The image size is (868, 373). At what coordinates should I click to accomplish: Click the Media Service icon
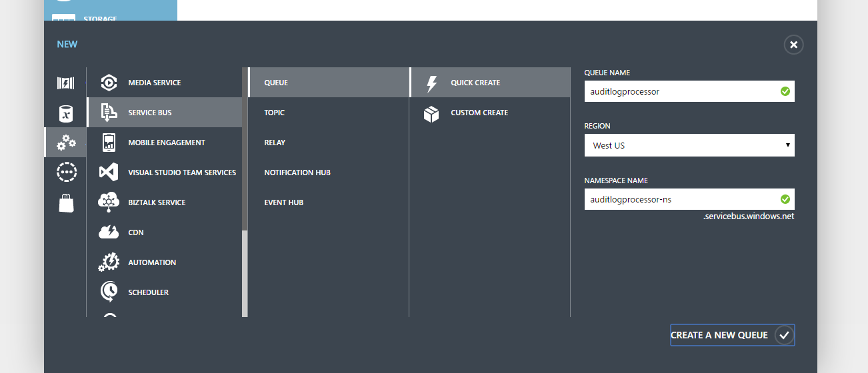(108, 83)
